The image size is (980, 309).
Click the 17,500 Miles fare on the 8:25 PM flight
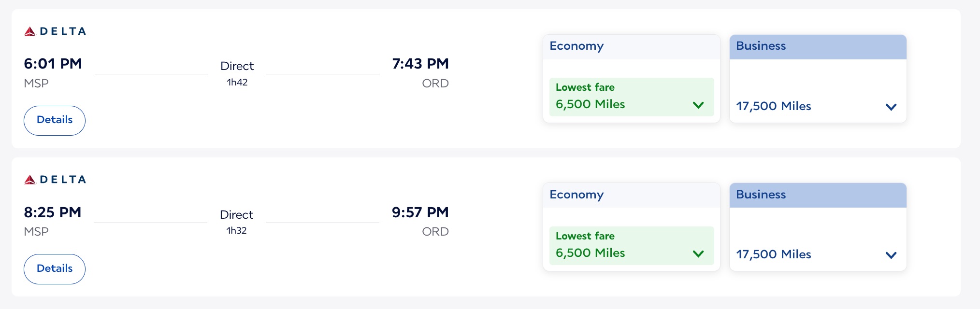tap(773, 255)
